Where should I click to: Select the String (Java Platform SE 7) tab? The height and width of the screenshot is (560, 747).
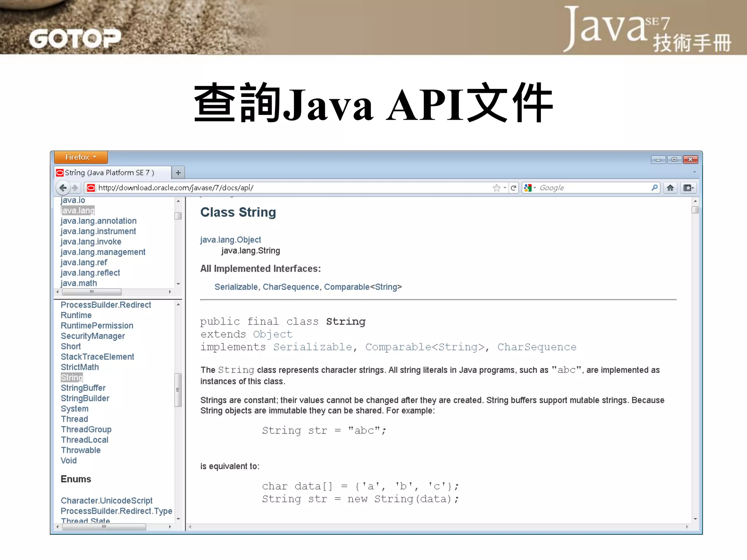pos(112,172)
